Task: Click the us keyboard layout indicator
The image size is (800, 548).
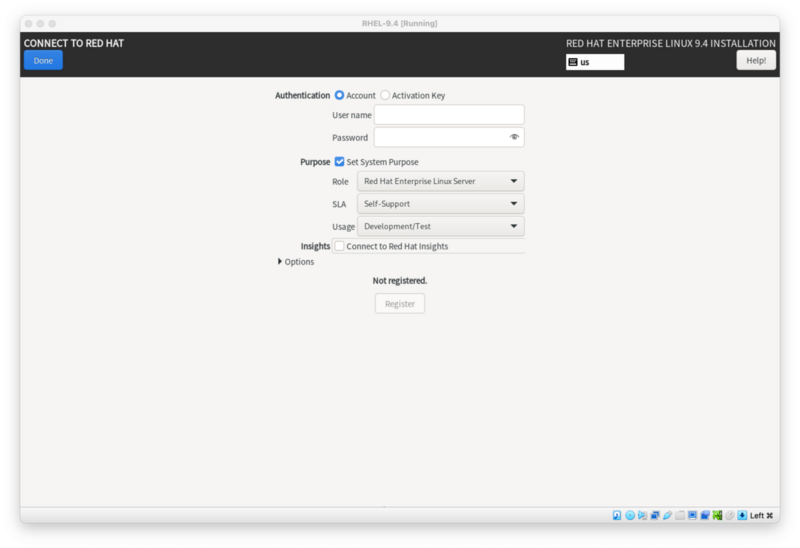Action: [595, 62]
